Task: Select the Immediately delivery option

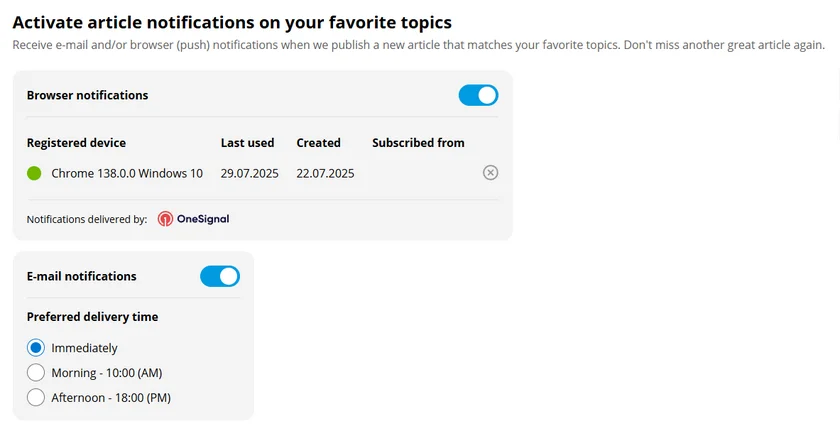Action: 36,348
